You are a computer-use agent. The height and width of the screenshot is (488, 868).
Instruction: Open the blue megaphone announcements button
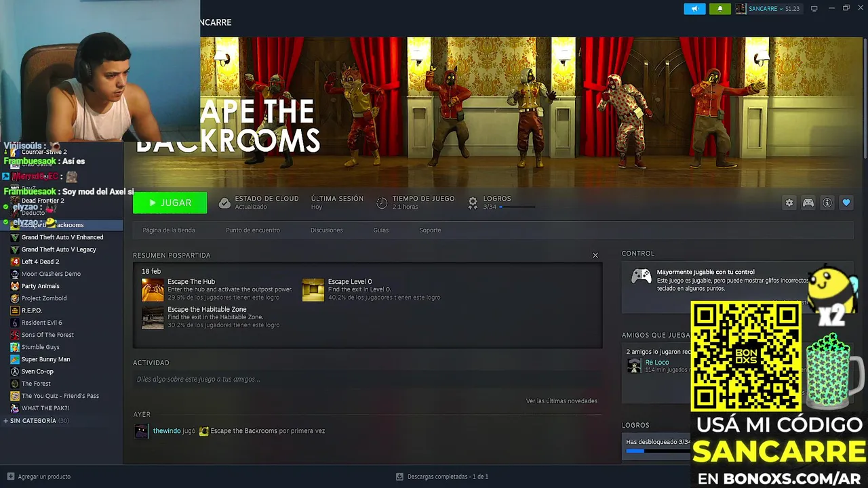694,9
